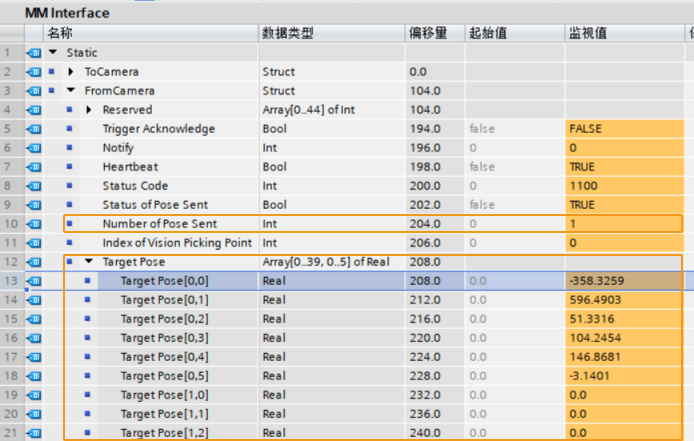
Task: Click the start value false in Heartbeat row
Action: 482,167
